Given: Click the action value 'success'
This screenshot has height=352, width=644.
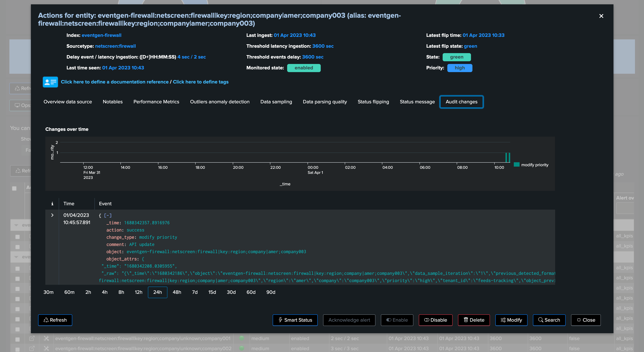Looking at the screenshot, I should pos(135,230).
